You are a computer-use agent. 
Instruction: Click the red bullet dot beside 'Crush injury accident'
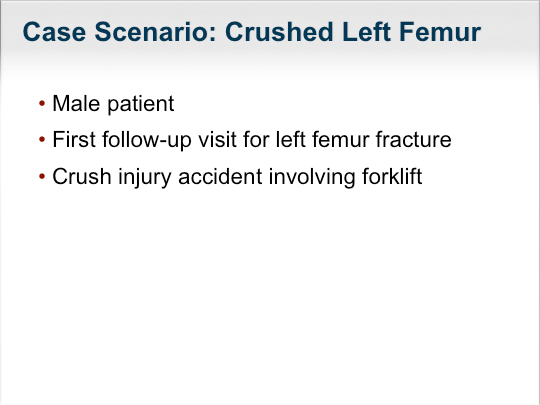pos(42,176)
